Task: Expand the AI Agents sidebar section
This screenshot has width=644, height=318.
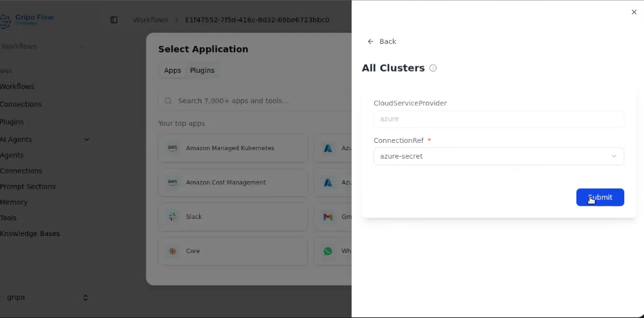Action: (86, 139)
